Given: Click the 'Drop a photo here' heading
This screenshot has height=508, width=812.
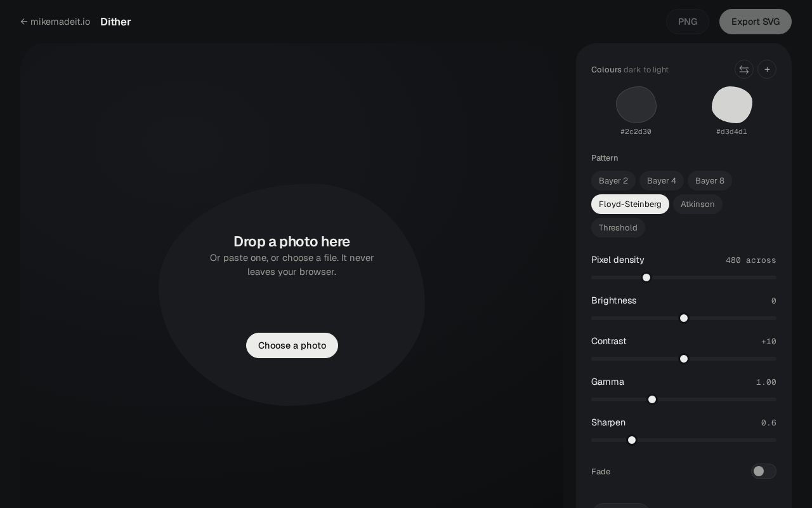Looking at the screenshot, I should (x=292, y=241).
